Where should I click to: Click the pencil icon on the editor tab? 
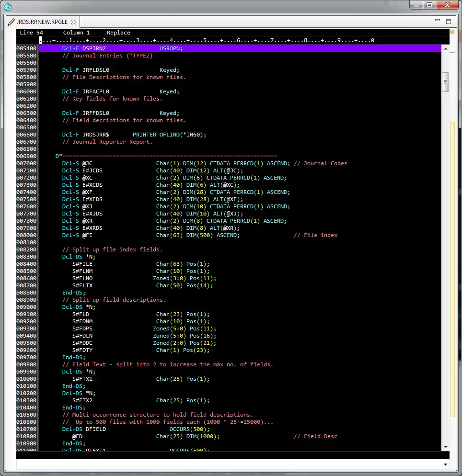click(11, 22)
